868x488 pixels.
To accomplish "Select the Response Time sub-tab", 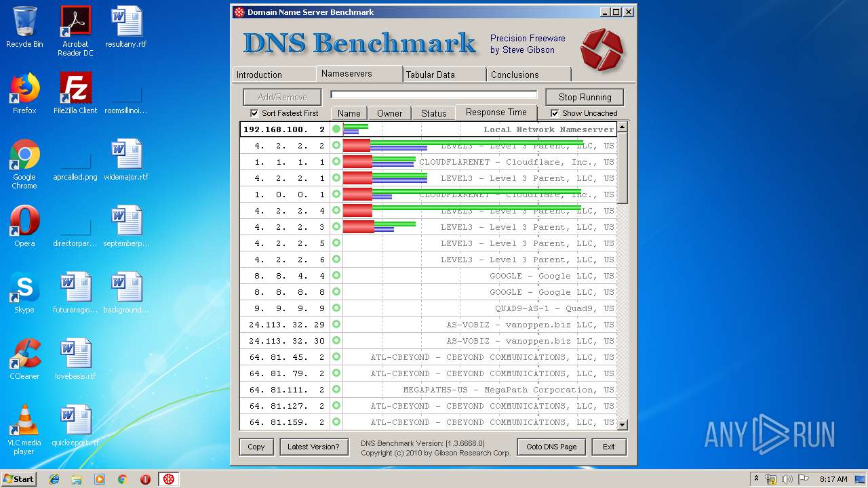I will coord(496,113).
